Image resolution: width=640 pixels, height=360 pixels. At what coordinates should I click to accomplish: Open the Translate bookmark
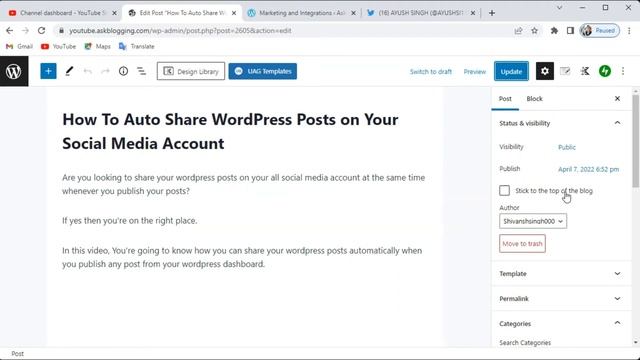tap(137, 47)
